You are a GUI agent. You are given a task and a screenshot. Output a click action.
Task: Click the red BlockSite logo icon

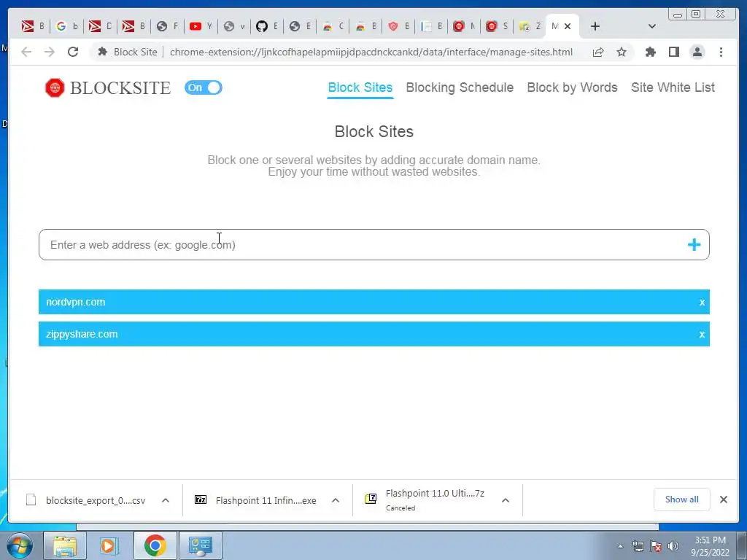54,88
